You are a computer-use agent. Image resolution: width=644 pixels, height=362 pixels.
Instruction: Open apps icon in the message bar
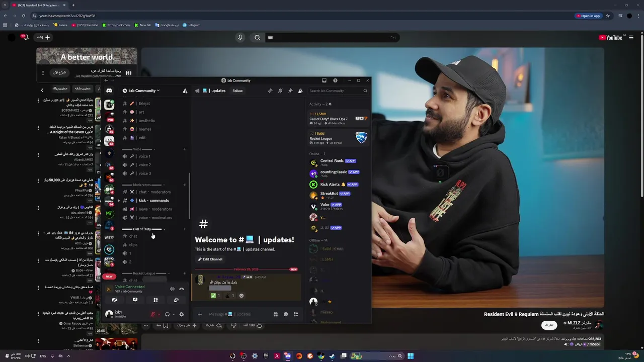point(296,314)
